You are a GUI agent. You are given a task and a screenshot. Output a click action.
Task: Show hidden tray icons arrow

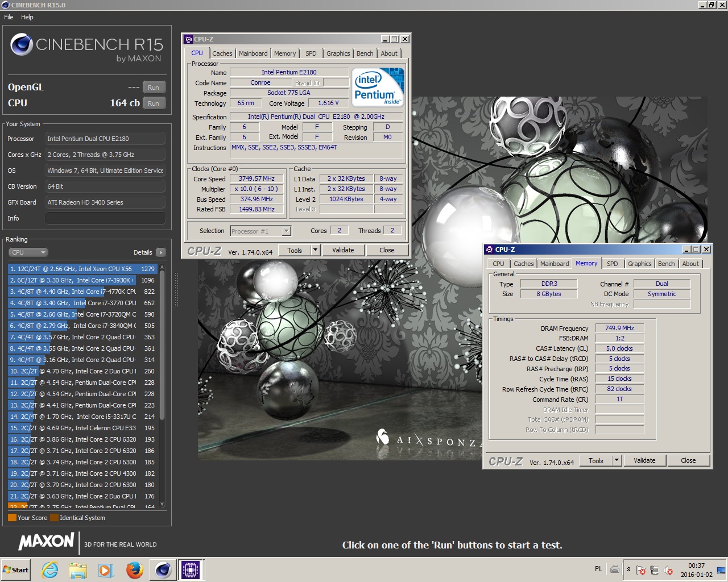coord(628,569)
